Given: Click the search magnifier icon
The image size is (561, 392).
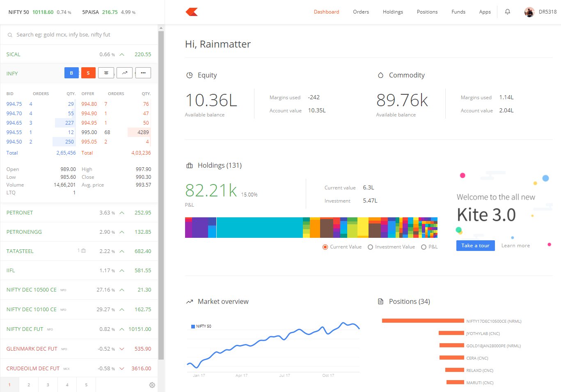Looking at the screenshot, I should [x=10, y=35].
